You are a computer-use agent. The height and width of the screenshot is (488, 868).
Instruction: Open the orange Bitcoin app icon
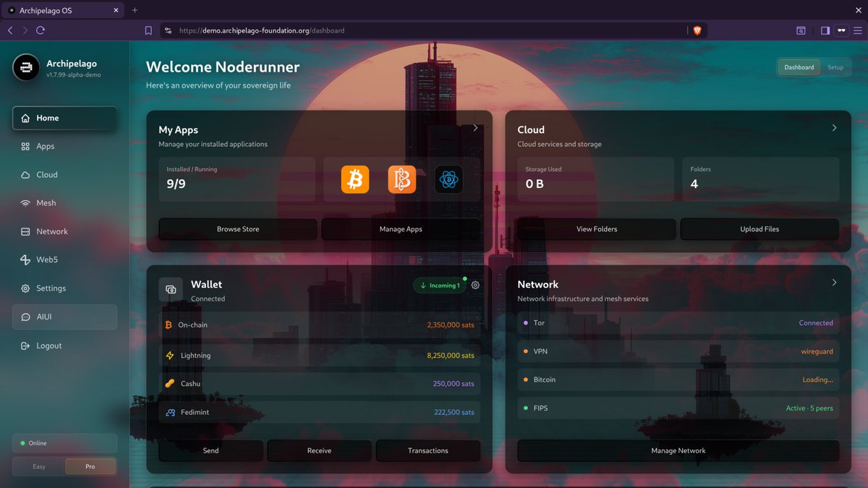pyautogui.click(x=355, y=179)
